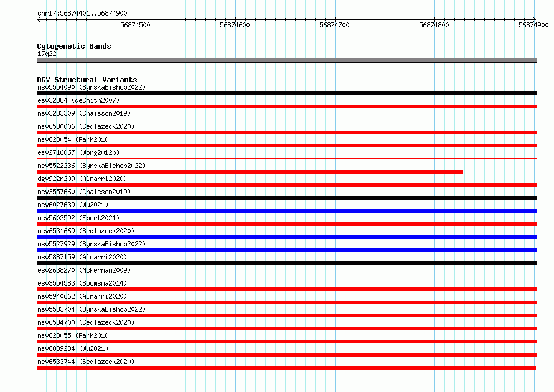The width and height of the screenshot is (554, 392).
Task: Select the blue bar under nsv5527929
Action: [x=286, y=250]
